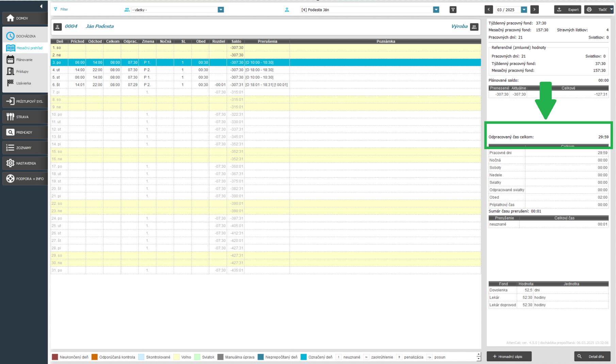Click the Hromadný zápis button
616x364 pixels.
(509, 357)
